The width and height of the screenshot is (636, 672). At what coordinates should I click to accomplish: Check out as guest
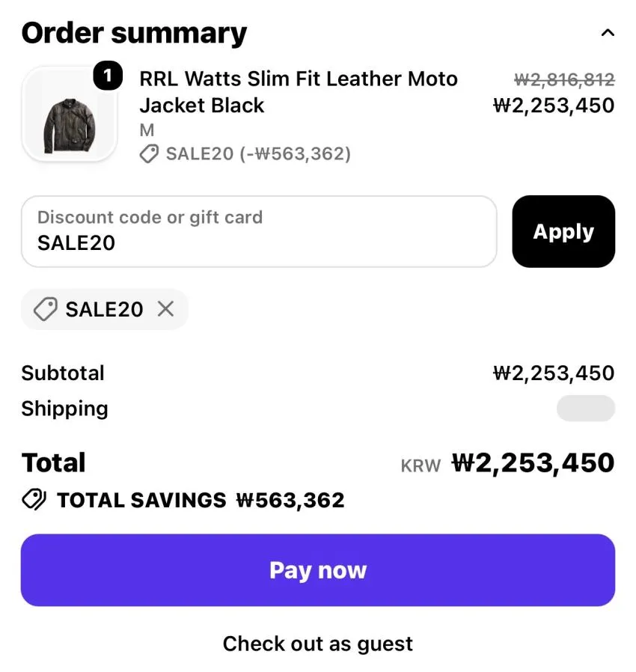click(318, 644)
